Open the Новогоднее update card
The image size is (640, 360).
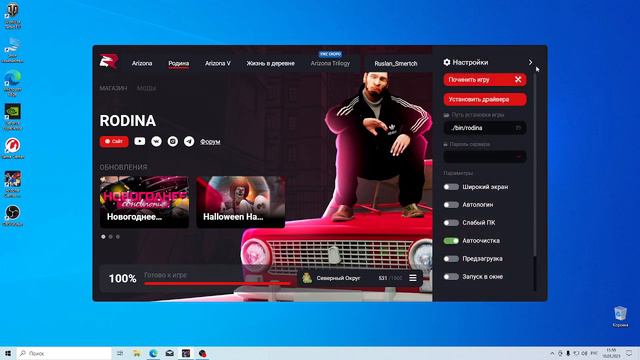pos(144,202)
